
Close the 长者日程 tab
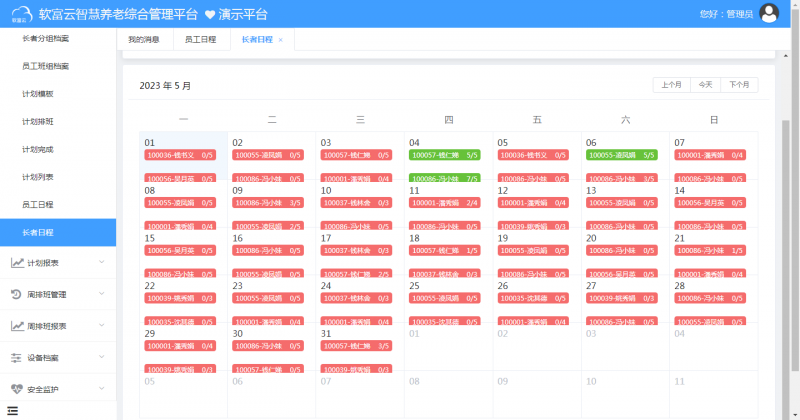coord(281,40)
